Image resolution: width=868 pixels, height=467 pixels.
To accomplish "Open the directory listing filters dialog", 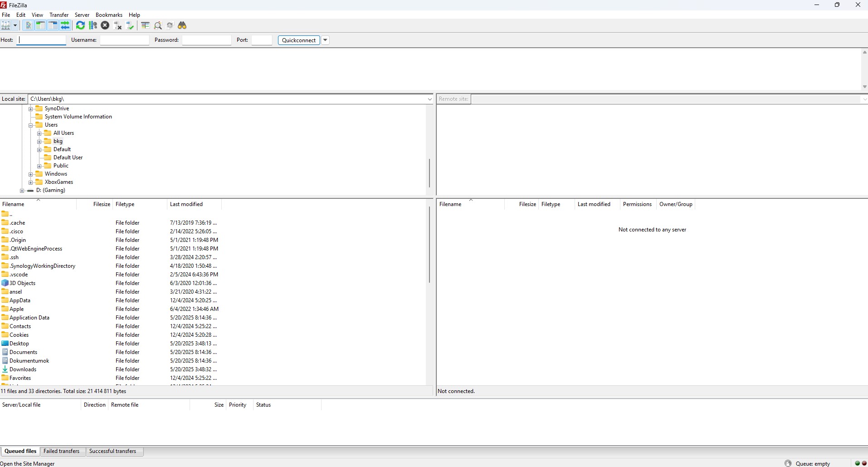I will (145, 25).
